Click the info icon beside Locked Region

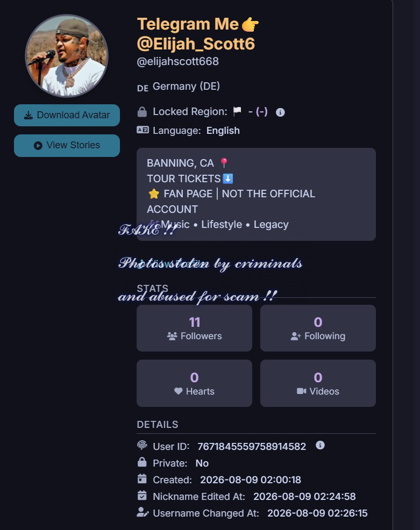(280, 112)
